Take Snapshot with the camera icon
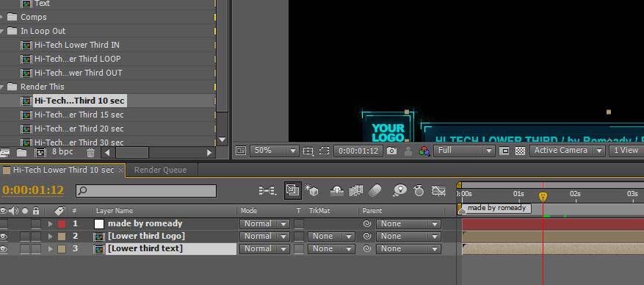Image resolution: width=644 pixels, height=285 pixels. point(392,151)
